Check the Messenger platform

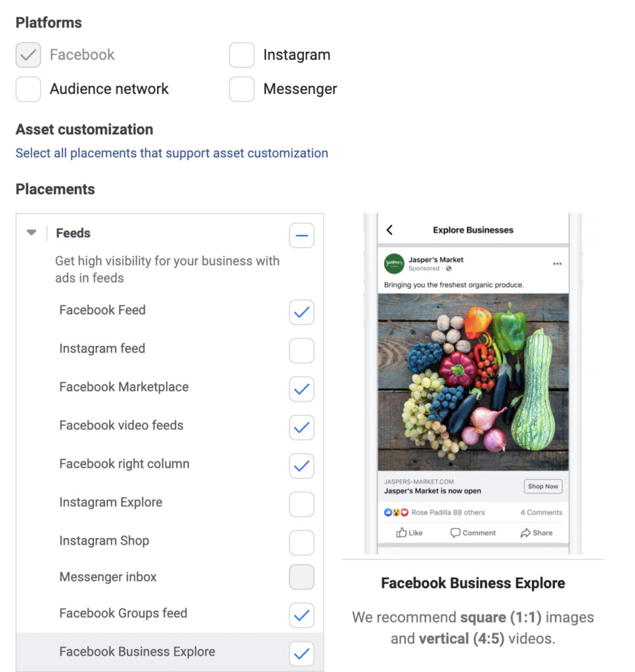242,89
